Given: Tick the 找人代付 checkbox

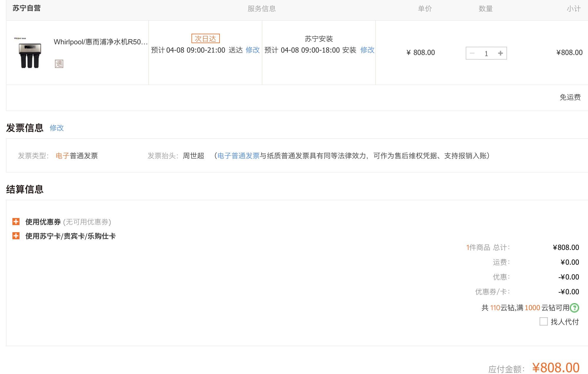Looking at the screenshot, I should pyautogui.click(x=543, y=321).
